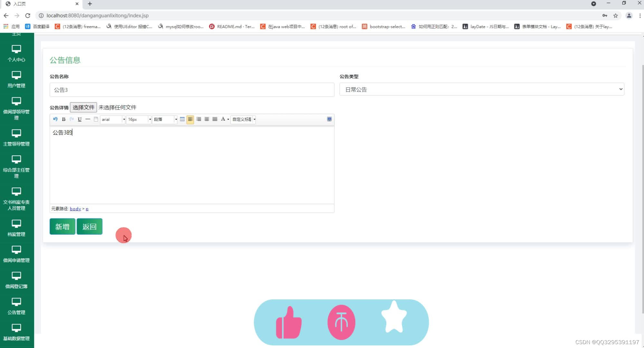Click the 公告名称 input field
This screenshot has width=644, height=348.
(192, 90)
